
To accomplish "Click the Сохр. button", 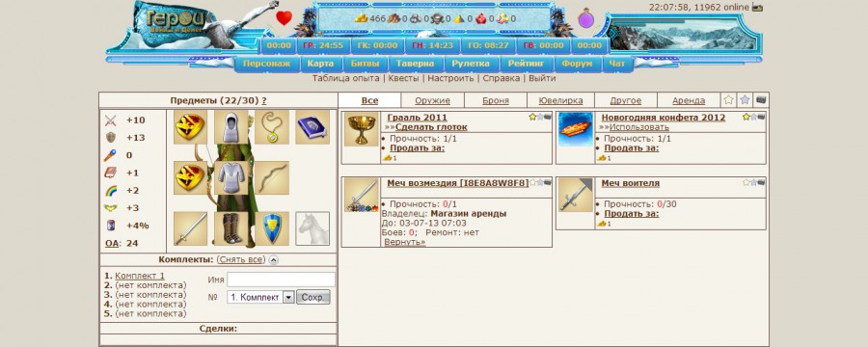I will pyautogui.click(x=312, y=297).
